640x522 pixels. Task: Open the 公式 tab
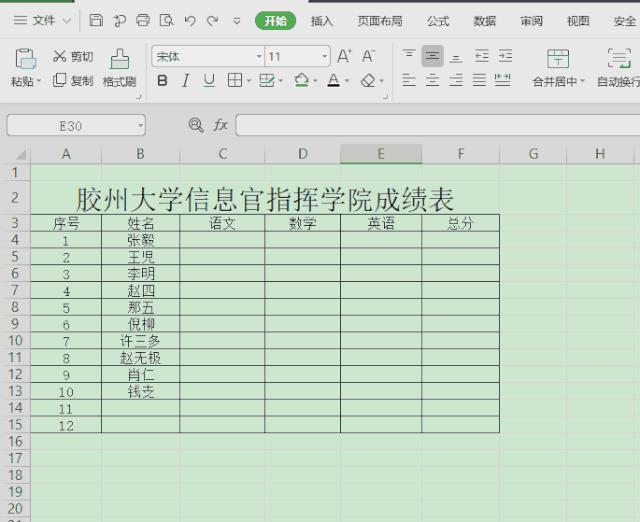coord(438,21)
